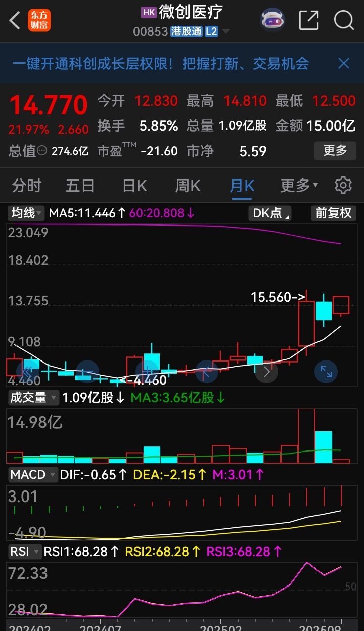The height and width of the screenshot is (631, 364).
Task: Enter fullscreen chart via expand icon
Action: click(326, 373)
